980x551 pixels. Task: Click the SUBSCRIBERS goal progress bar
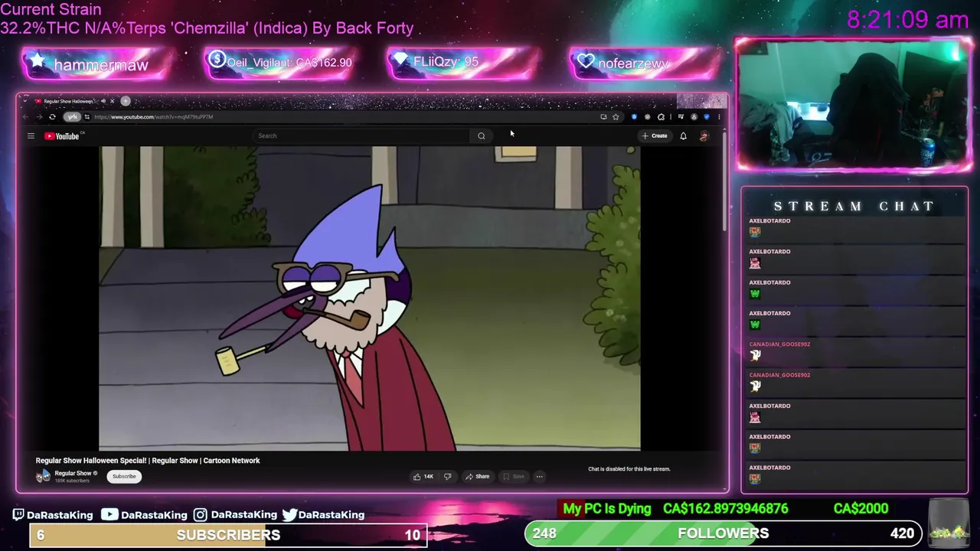pyautogui.click(x=228, y=535)
